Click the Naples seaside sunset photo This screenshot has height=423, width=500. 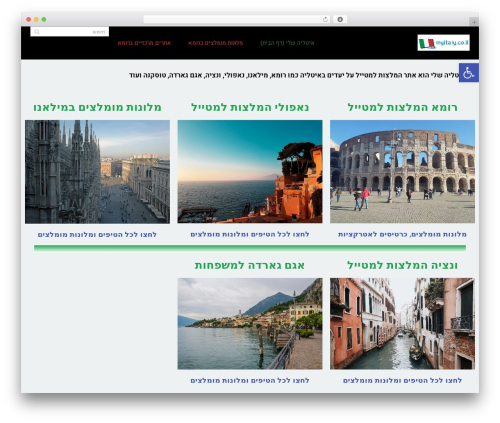250,171
